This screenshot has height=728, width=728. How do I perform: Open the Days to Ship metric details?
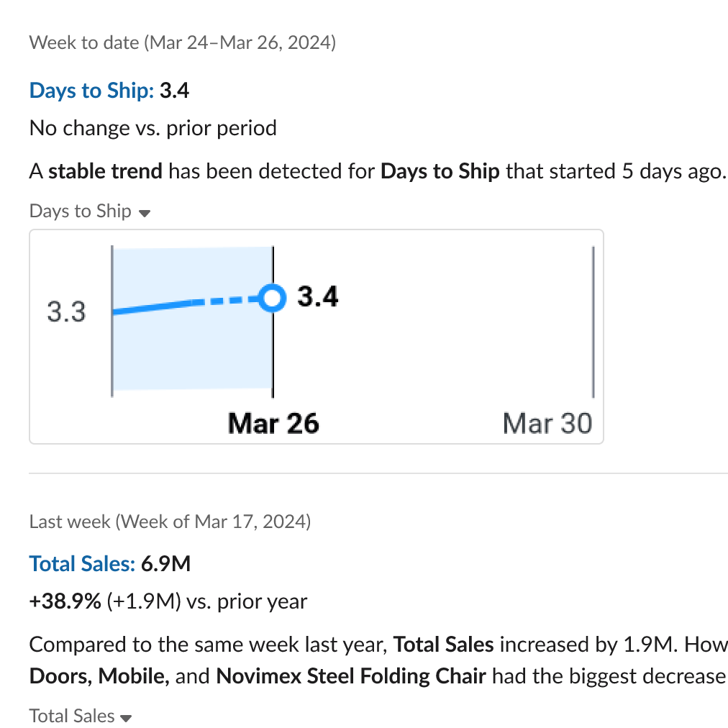pyautogui.click(x=91, y=91)
